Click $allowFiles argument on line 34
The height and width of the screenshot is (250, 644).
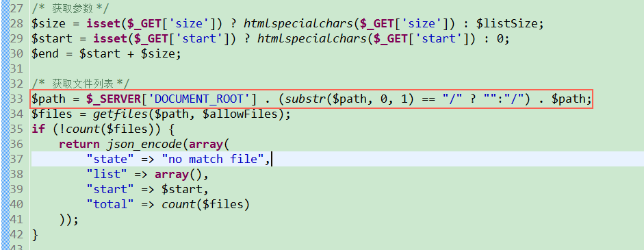coord(240,114)
